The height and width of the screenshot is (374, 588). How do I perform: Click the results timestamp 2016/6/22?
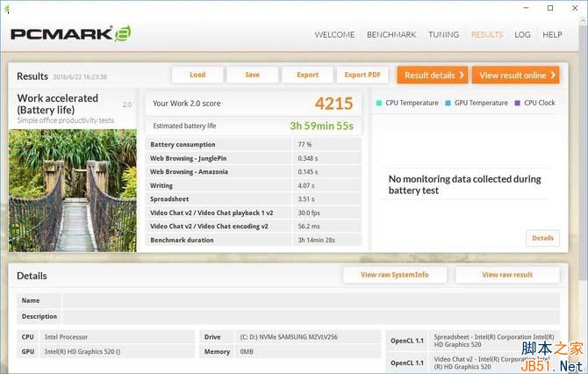coord(80,77)
